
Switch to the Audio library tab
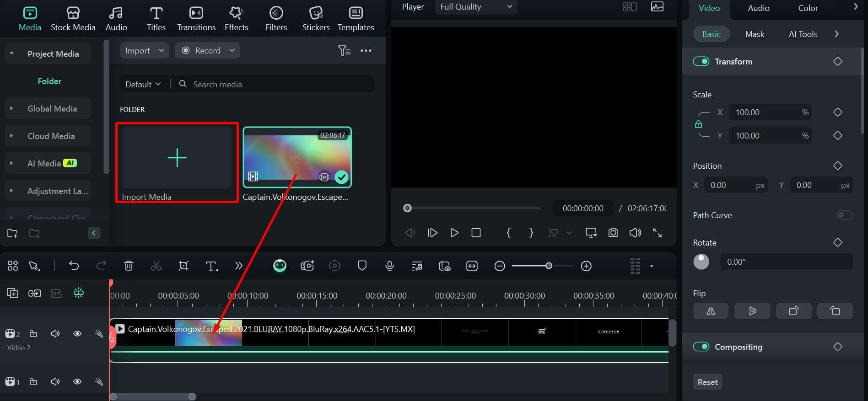click(116, 19)
